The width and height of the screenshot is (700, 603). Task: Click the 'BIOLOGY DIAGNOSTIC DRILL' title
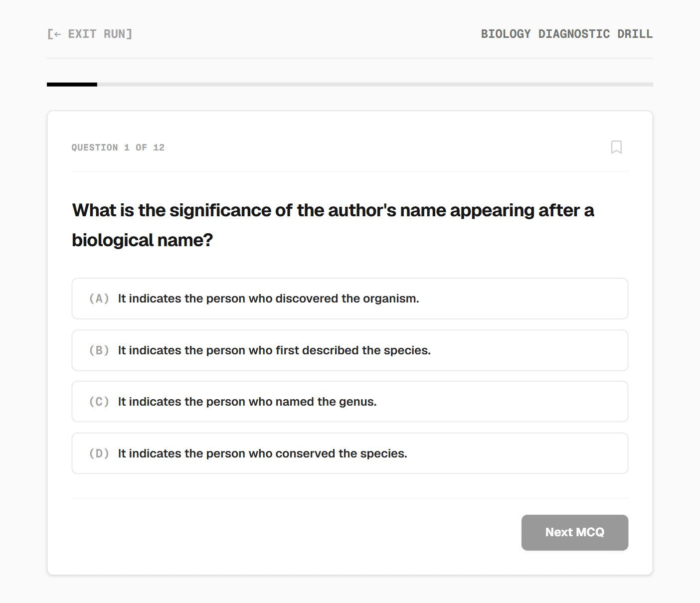click(567, 34)
